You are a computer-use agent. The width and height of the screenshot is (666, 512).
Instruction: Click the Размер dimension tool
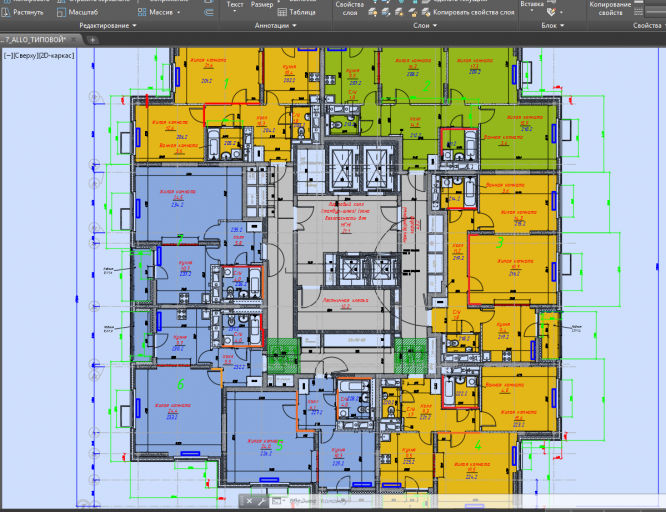[x=262, y=4]
